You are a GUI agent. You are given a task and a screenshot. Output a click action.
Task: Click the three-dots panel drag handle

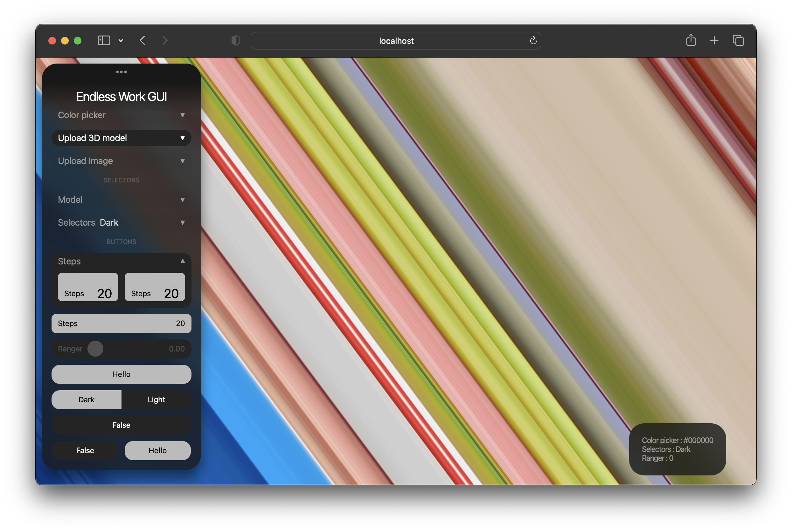pos(121,72)
